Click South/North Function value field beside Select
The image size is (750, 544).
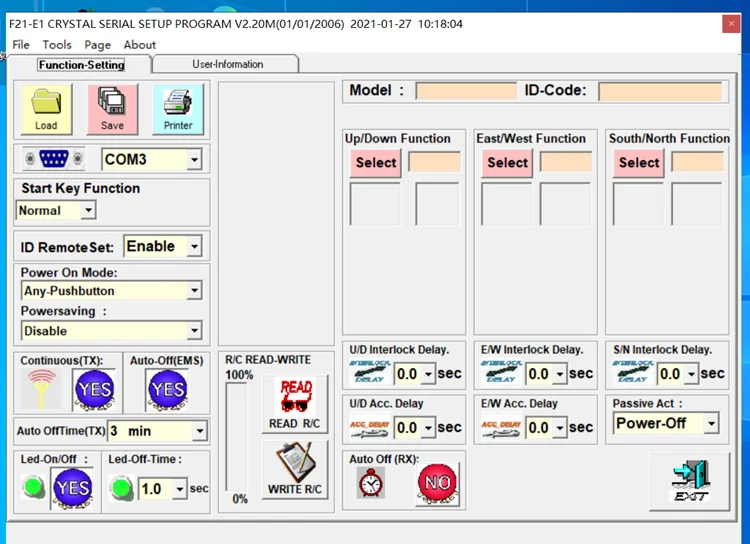[x=697, y=162]
